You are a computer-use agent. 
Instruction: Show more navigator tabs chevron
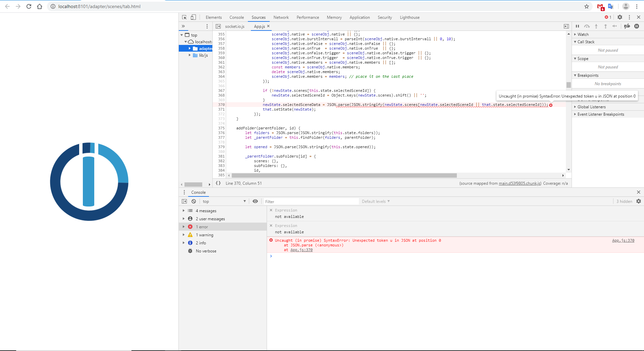[x=183, y=26]
